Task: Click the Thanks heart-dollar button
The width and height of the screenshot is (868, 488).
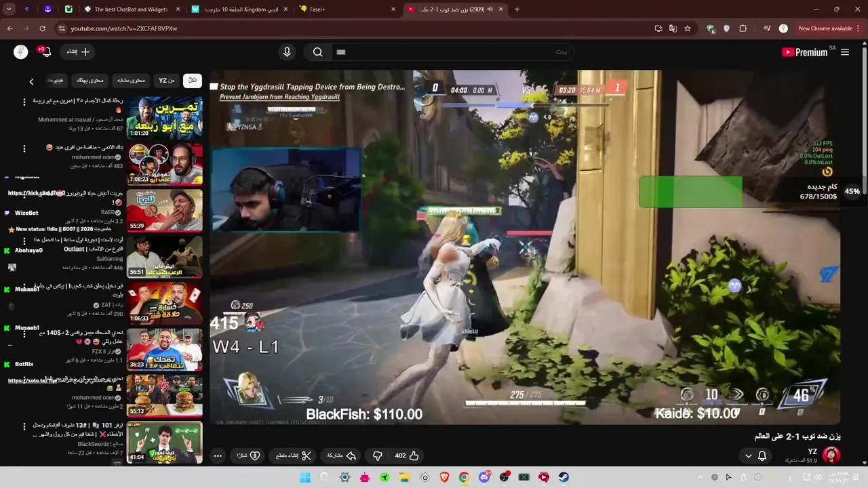Action: tap(248, 456)
